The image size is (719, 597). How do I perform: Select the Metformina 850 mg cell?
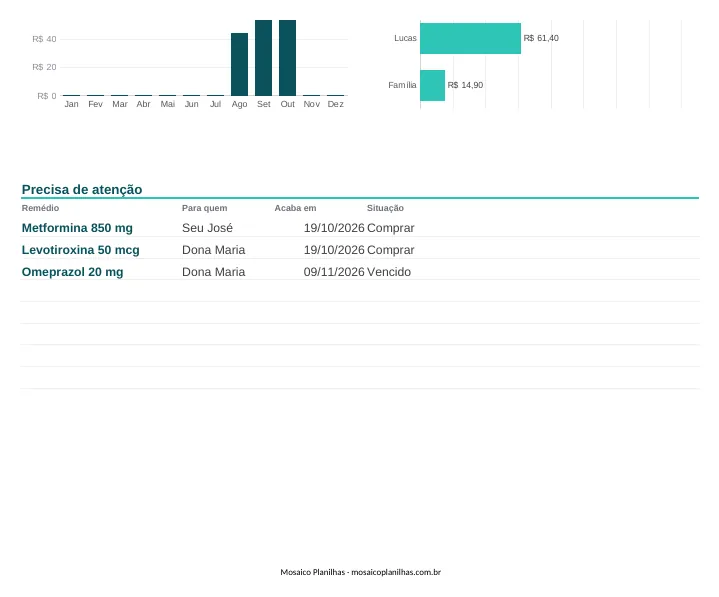click(x=77, y=228)
